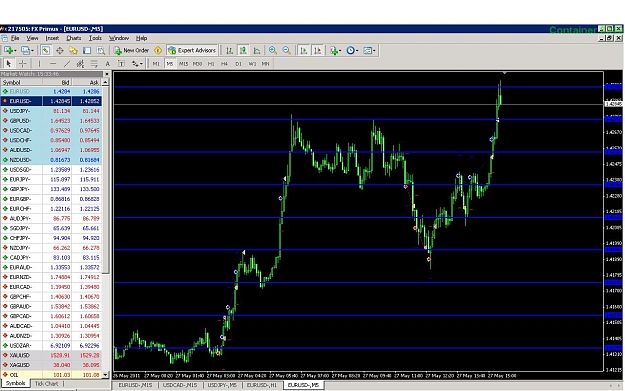Switch to Line Chart display
The width and height of the screenshot is (625, 391).
tap(257, 50)
